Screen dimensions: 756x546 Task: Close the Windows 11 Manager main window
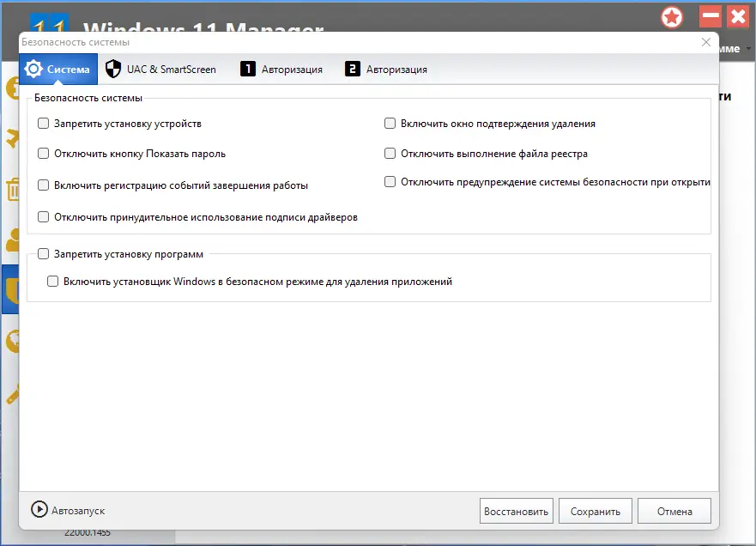pyautogui.click(x=738, y=17)
